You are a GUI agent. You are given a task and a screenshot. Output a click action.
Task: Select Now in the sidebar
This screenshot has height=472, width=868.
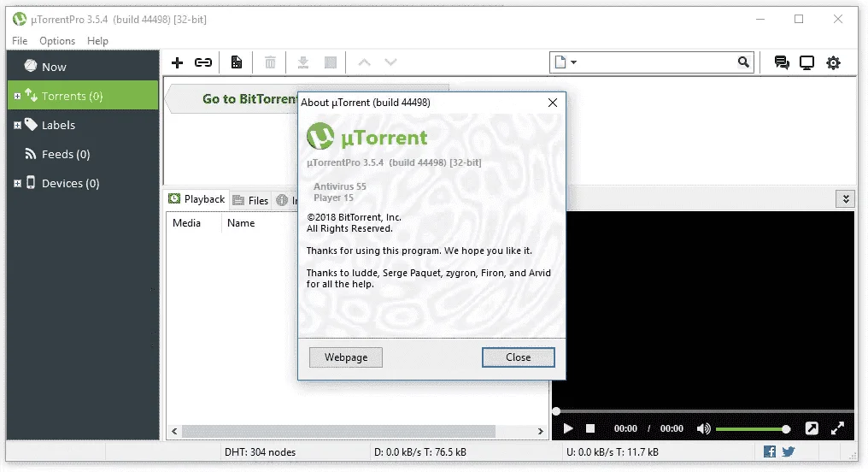(83, 67)
